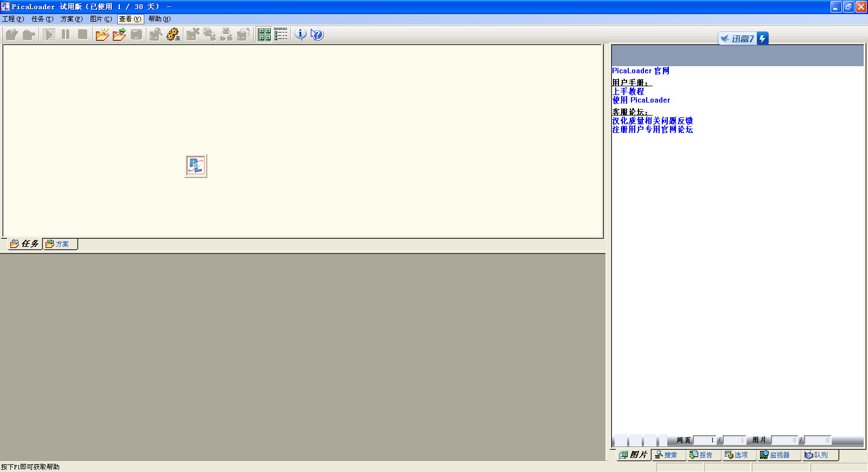
Task: Click the PicaLoader title bar app icon
Action: (5, 7)
